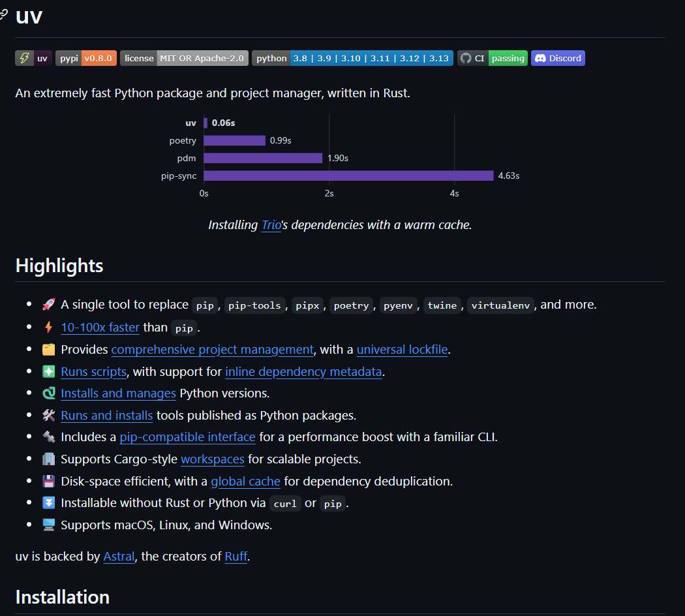This screenshot has width=685, height=616.
Task: Open the uv lightning badge
Action: pyautogui.click(x=34, y=58)
